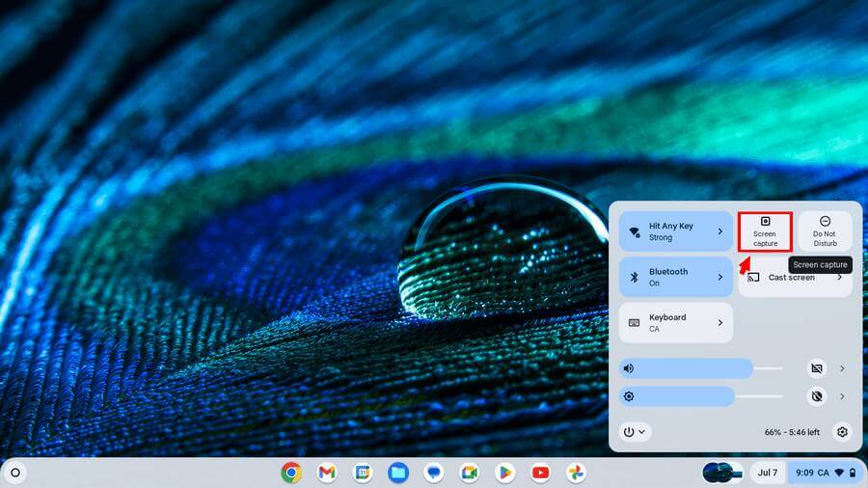868x488 pixels.
Task: Expand Cast screen options chevron
Action: point(840,277)
